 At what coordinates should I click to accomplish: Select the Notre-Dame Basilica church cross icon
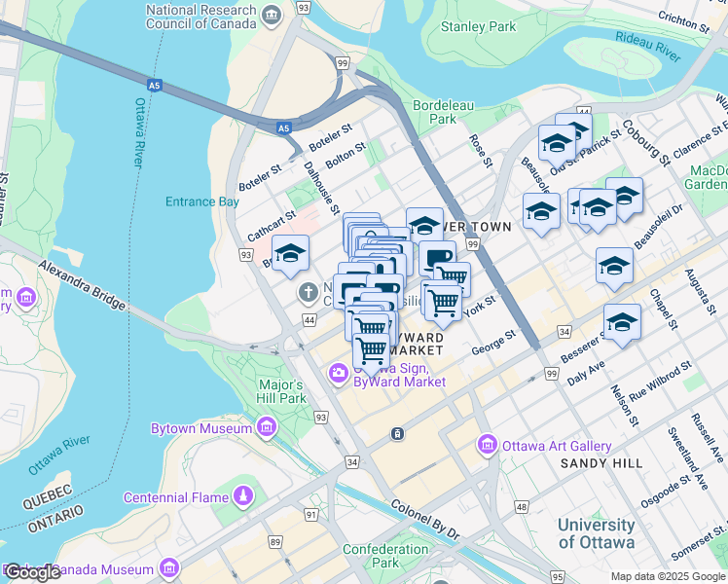click(308, 294)
